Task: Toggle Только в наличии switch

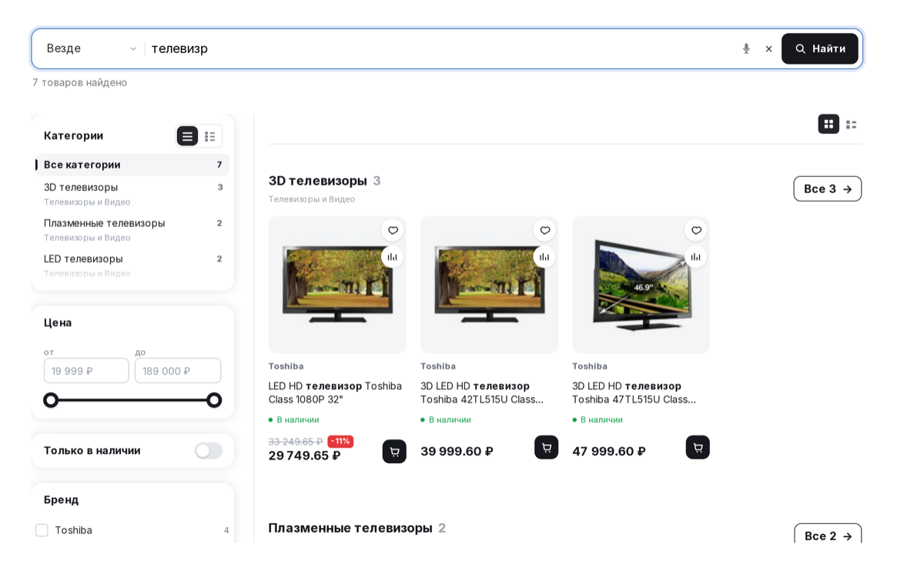Action: 208,451
